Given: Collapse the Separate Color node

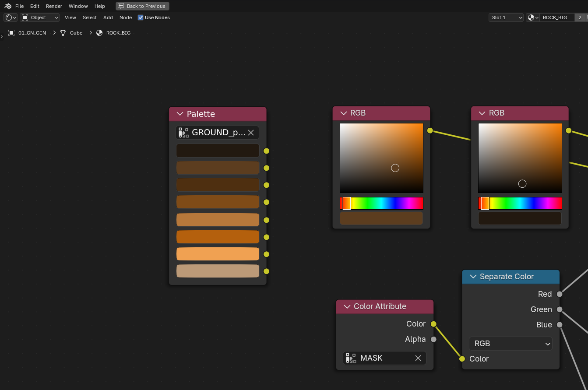Looking at the screenshot, I should 473,277.
